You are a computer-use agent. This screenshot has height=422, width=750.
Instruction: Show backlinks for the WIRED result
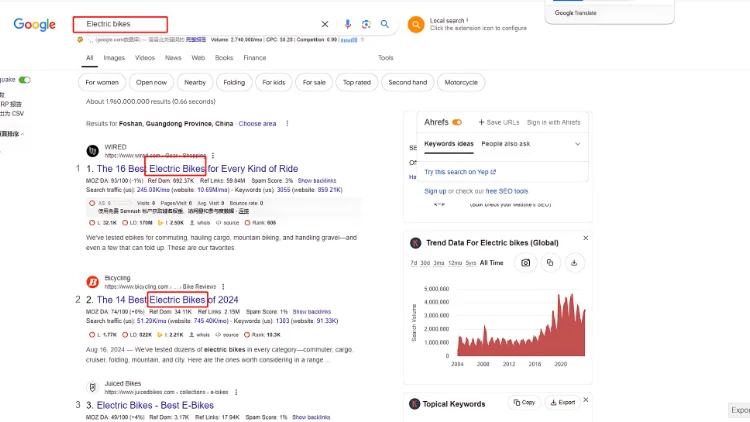(317, 181)
